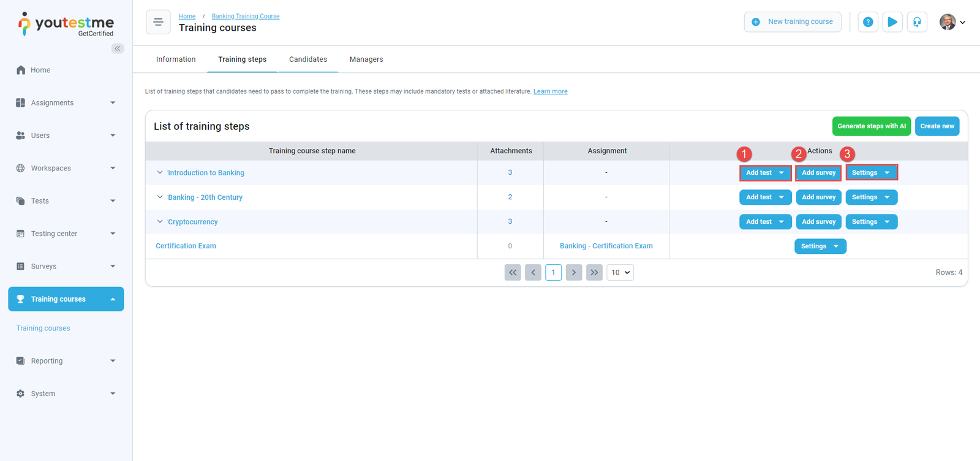This screenshot has height=461, width=980.
Task: Open the Cryptocurrency step link
Action: [193, 222]
